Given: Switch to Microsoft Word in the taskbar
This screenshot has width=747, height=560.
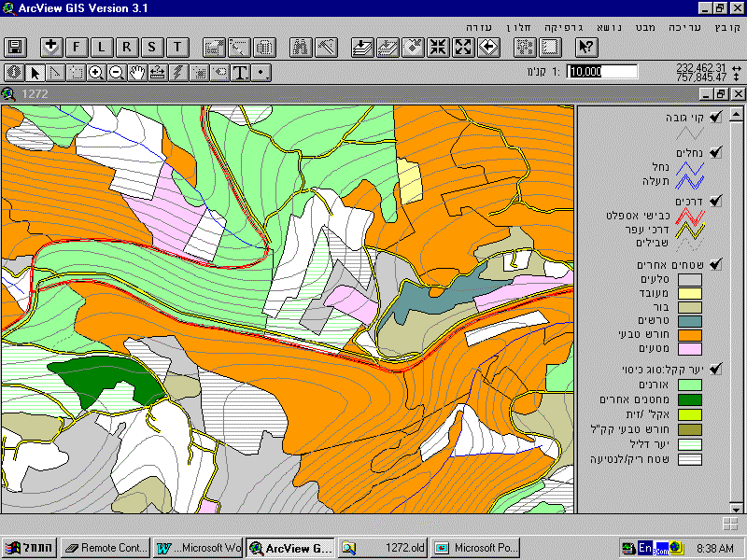Looking at the screenshot, I should (x=199, y=548).
